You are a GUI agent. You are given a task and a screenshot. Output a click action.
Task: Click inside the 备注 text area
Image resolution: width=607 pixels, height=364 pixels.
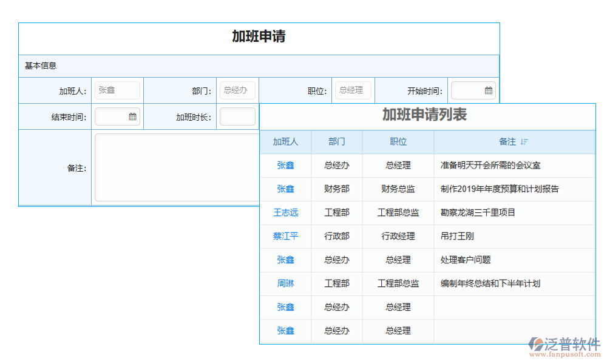pyautogui.click(x=176, y=167)
